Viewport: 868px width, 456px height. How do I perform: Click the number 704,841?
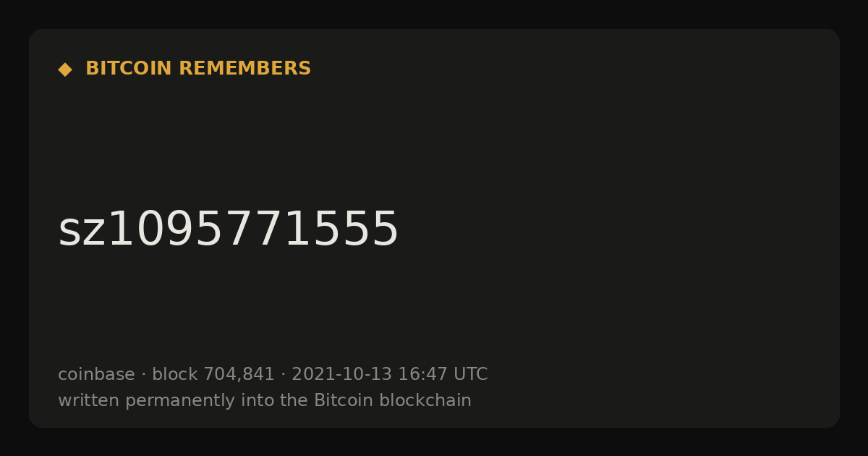click(x=239, y=375)
